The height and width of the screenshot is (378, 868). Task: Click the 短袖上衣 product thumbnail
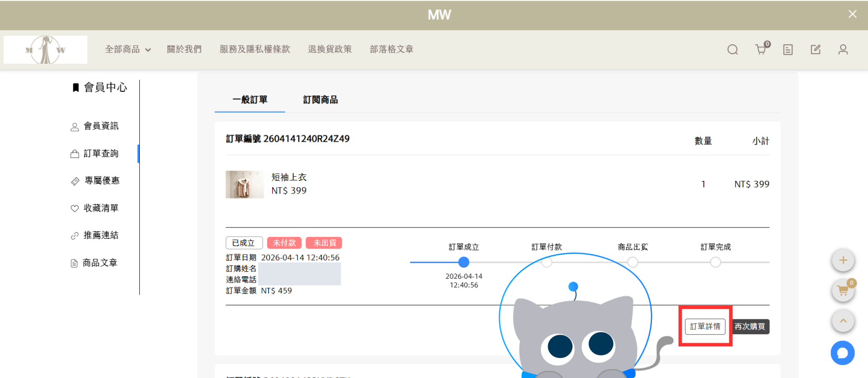(x=245, y=184)
